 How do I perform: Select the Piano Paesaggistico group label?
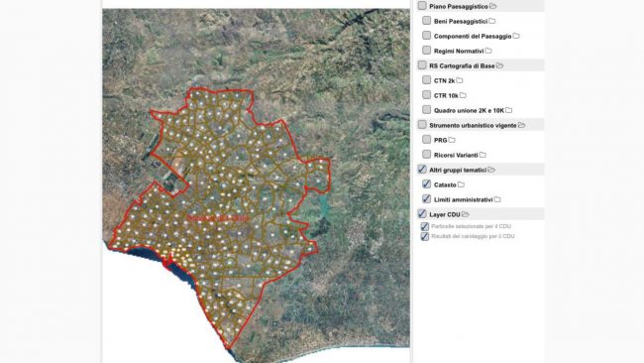[459, 7]
